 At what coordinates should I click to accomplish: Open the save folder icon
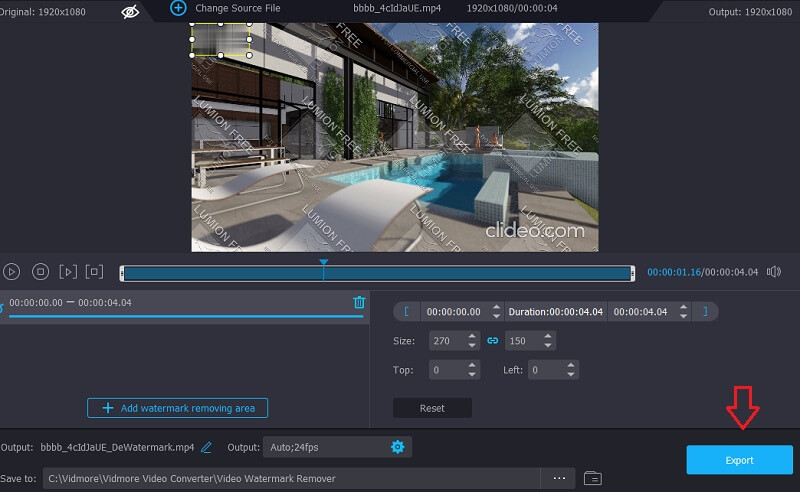click(592, 478)
